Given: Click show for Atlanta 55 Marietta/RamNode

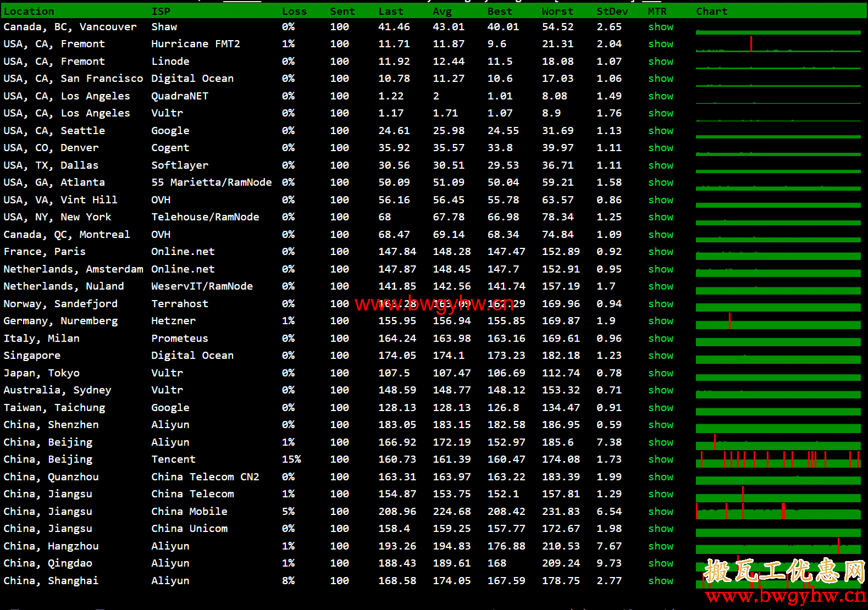Looking at the screenshot, I should [660, 182].
